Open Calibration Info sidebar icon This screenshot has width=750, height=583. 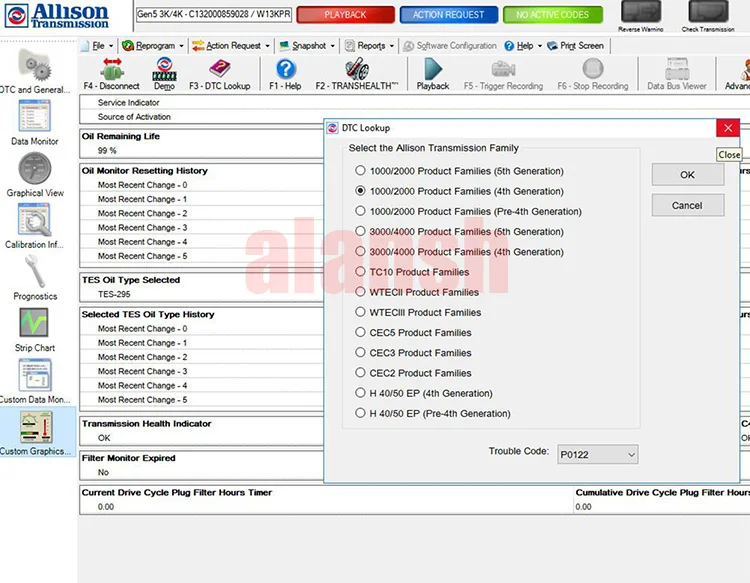coord(34,220)
